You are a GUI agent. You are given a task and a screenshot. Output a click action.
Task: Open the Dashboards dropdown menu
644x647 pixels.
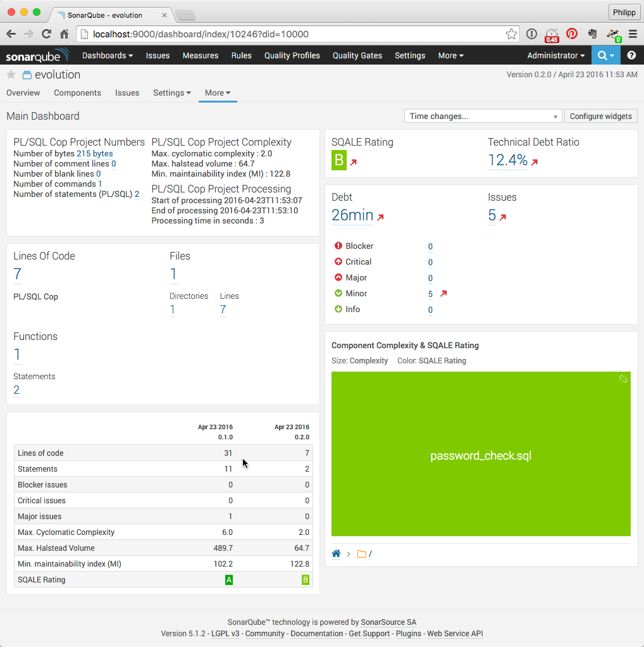(107, 55)
